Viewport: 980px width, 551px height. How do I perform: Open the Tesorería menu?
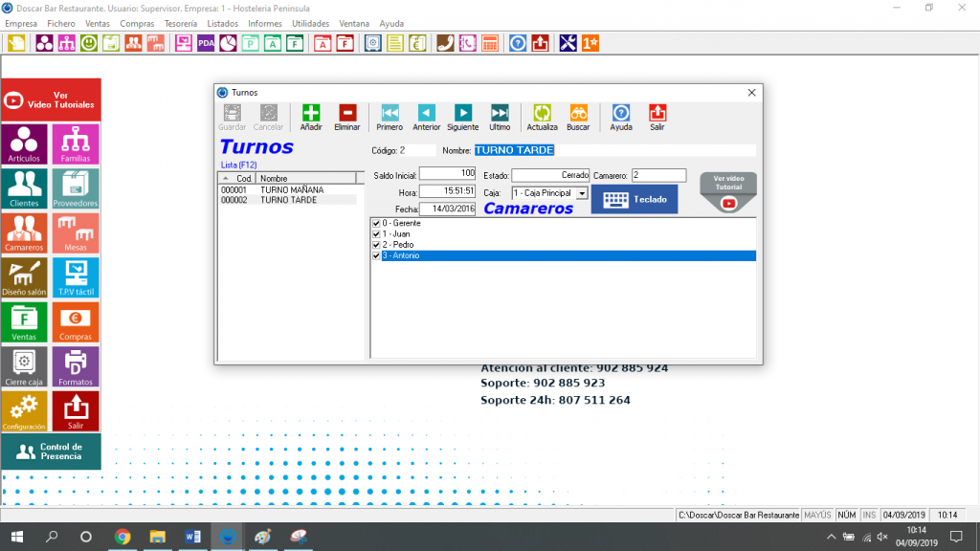[181, 24]
